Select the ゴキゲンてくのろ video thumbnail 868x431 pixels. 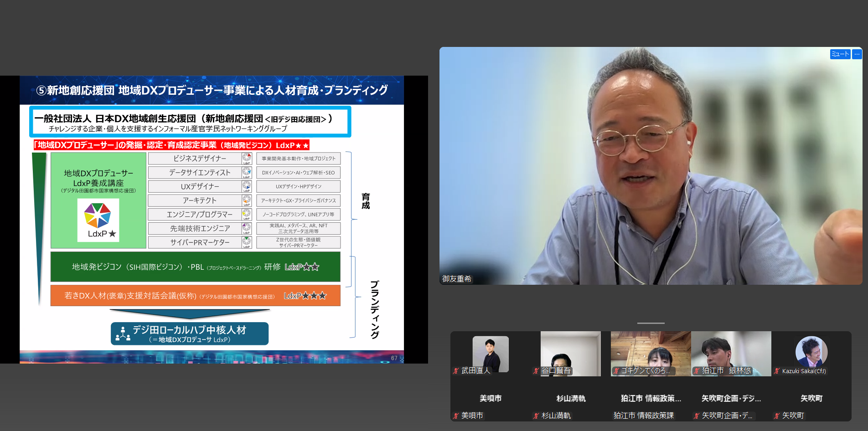coord(651,354)
